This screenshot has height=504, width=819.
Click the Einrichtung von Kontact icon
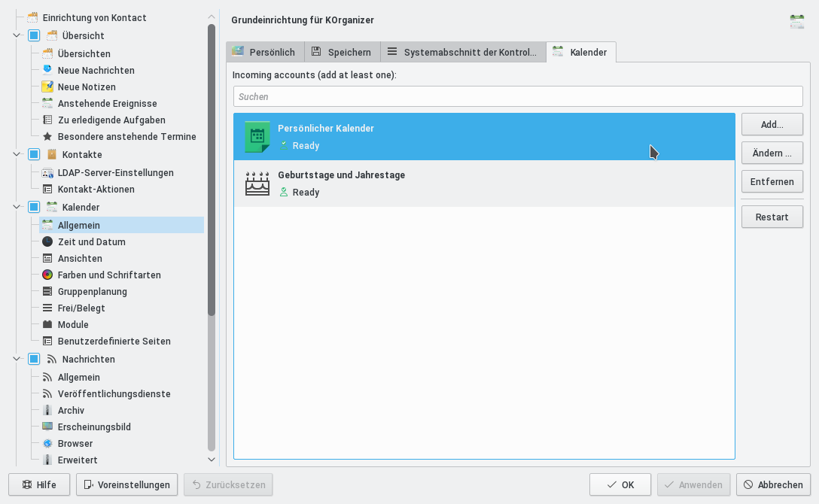32,17
